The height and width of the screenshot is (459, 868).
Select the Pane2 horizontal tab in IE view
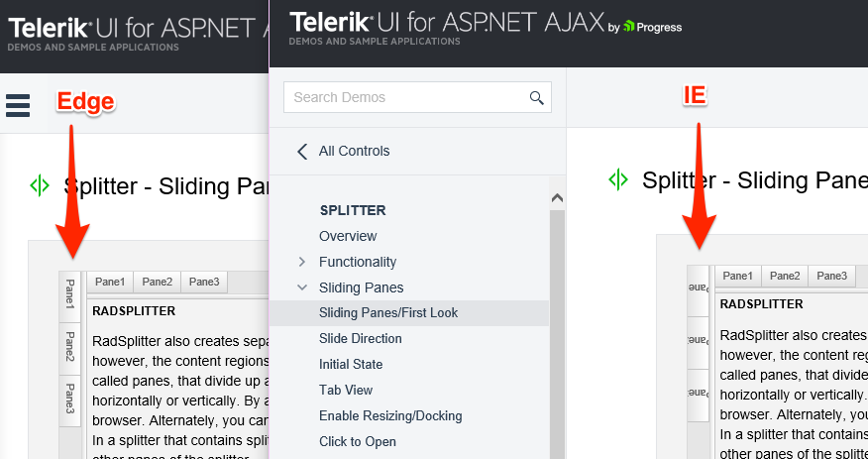[x=785, y=277]
